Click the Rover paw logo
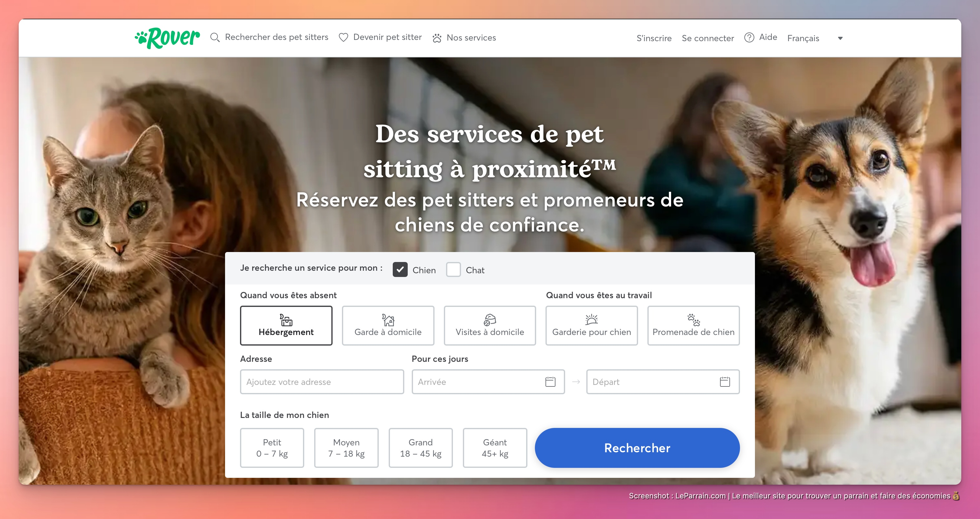 pyautogui.click(x=167, y=38)
